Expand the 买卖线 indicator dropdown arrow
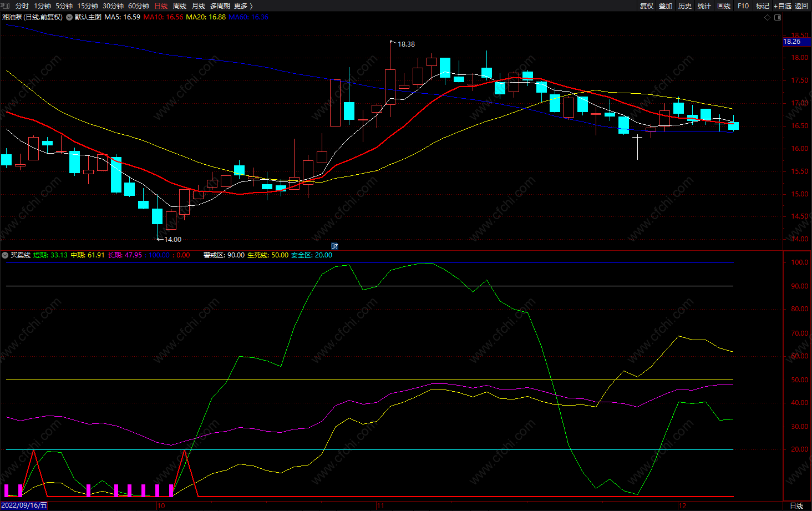The image size is (812, 511). pyautogui.click(x=5, y=255)
